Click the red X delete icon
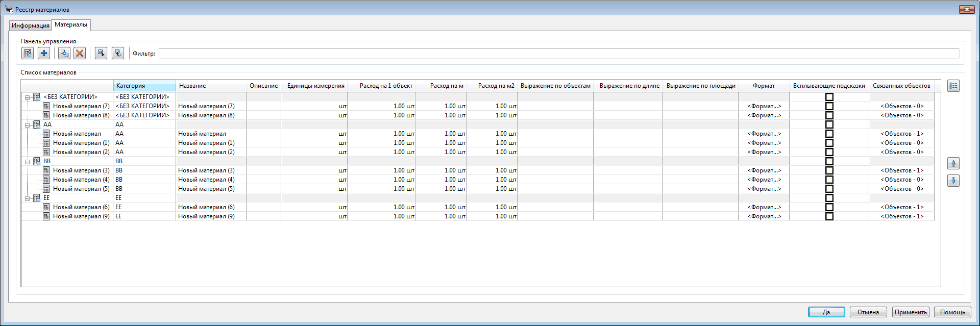Image resolution: width=980 pixels, height=326 pixels. point(80,53)
